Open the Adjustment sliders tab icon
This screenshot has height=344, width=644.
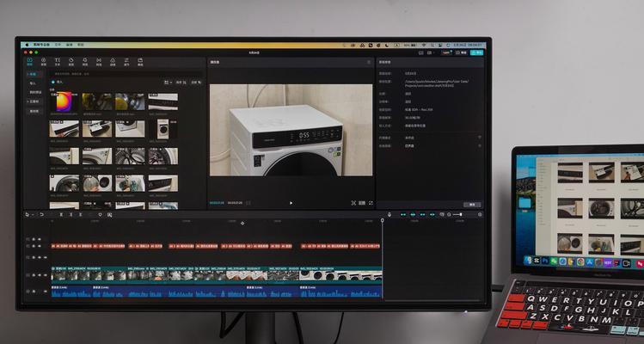pyautogui.click(x=126, y=62)
